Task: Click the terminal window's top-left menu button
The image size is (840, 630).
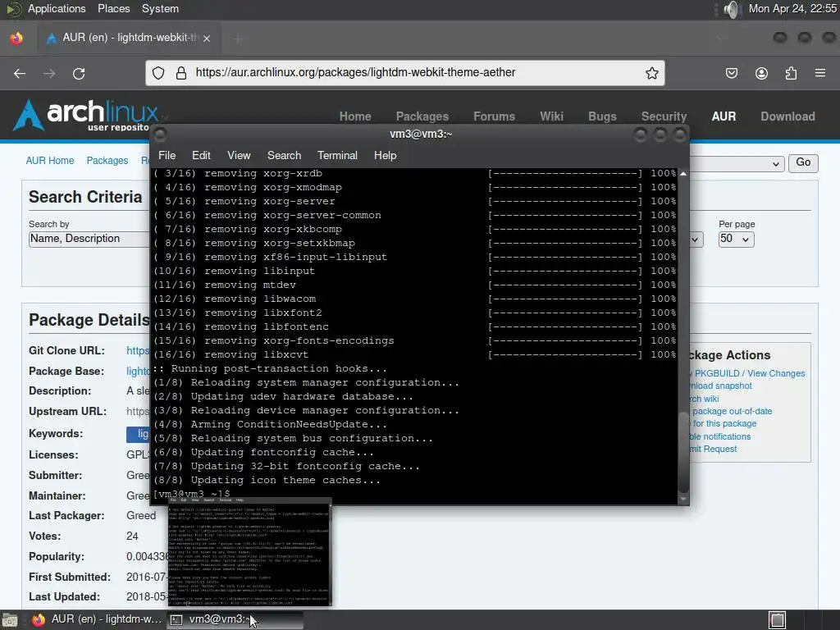Action: 160,135
